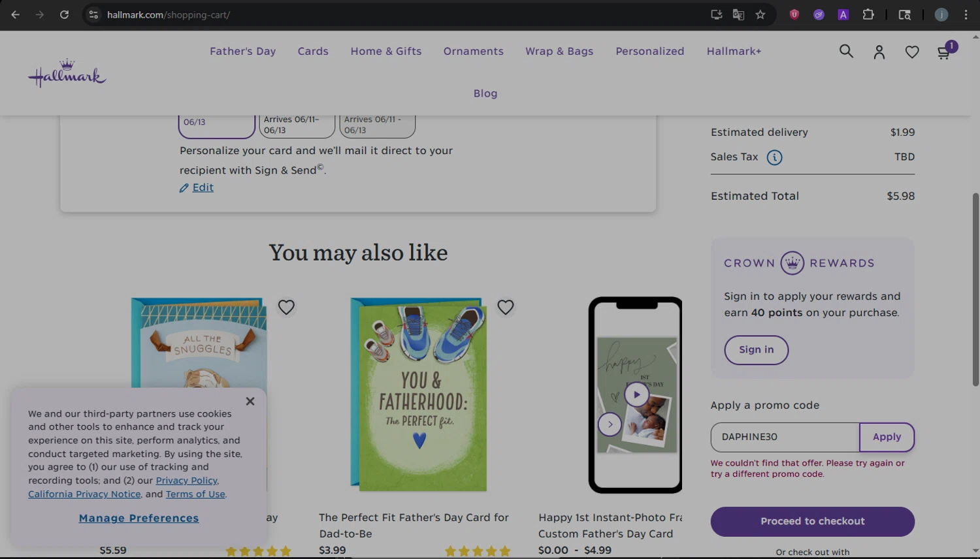Screen dimensions: 980x559
Task: Open the Perfect Fit card image
Action: [419, 394]
